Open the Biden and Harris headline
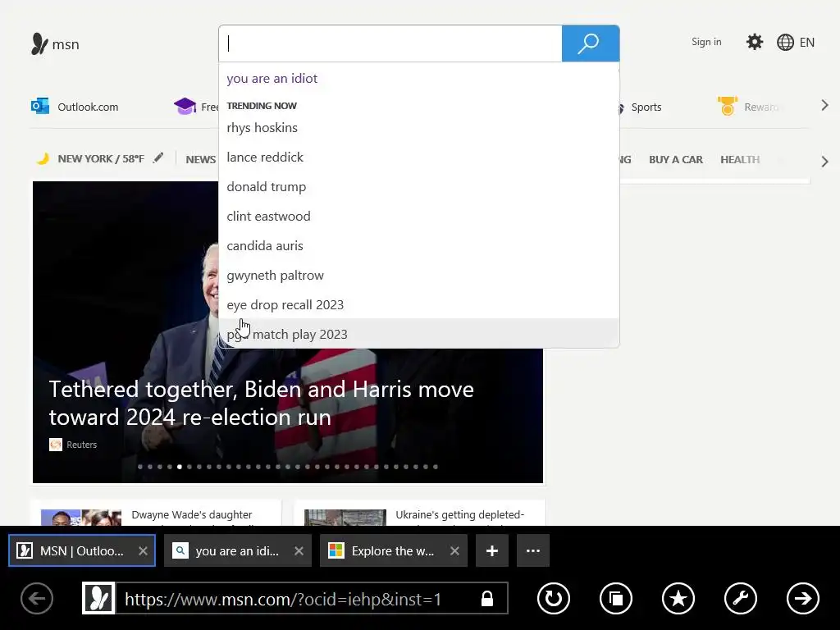840x630 pixels. tap(262, 404)
